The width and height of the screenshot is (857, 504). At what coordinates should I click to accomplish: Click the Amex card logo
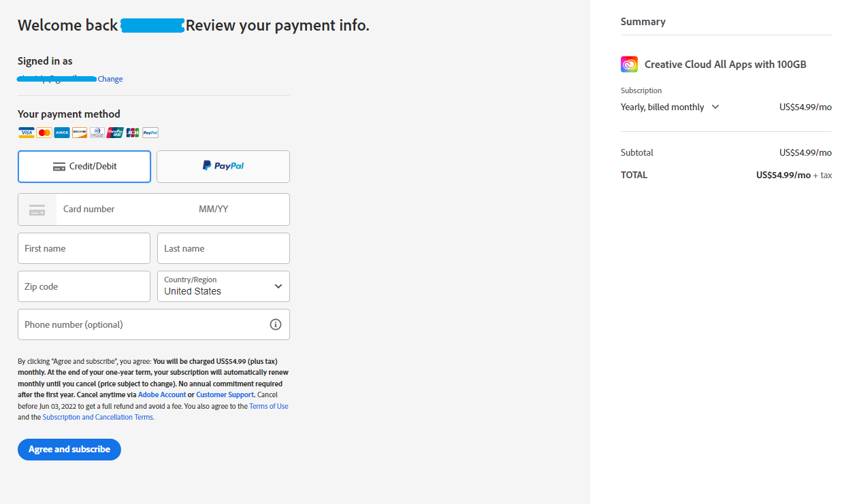point(62,133)
